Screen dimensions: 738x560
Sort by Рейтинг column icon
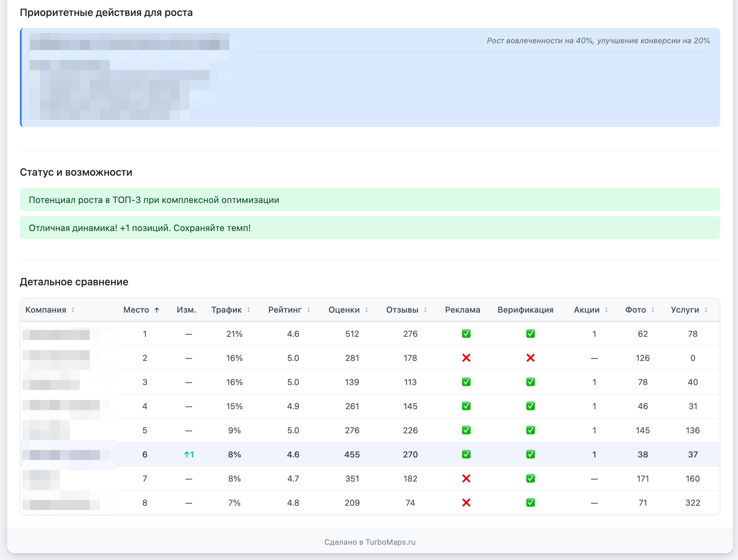308,310
